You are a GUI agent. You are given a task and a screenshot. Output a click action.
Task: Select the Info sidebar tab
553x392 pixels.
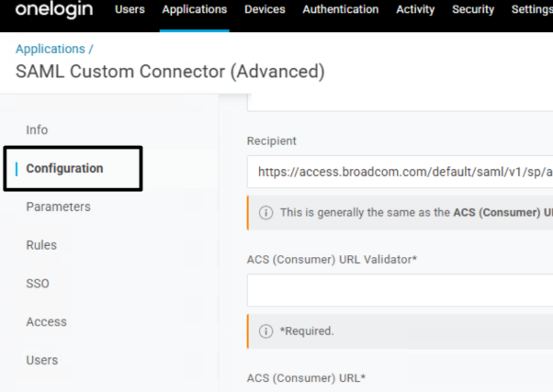click(x=37, y=130)
